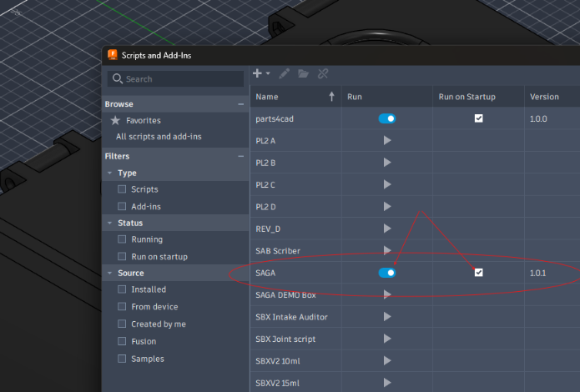Collapse the Browse section with its minus icon
The image size is (580, 392).
click(241, 104)
